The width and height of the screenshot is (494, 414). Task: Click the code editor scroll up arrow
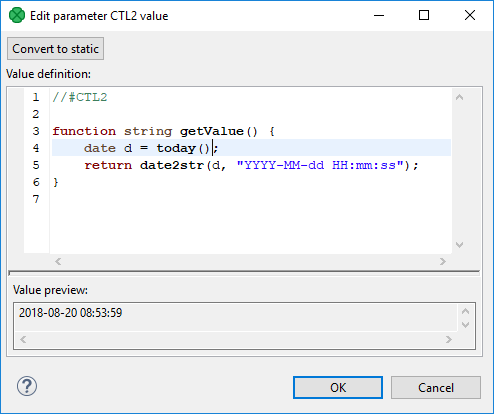coord(460,97)
